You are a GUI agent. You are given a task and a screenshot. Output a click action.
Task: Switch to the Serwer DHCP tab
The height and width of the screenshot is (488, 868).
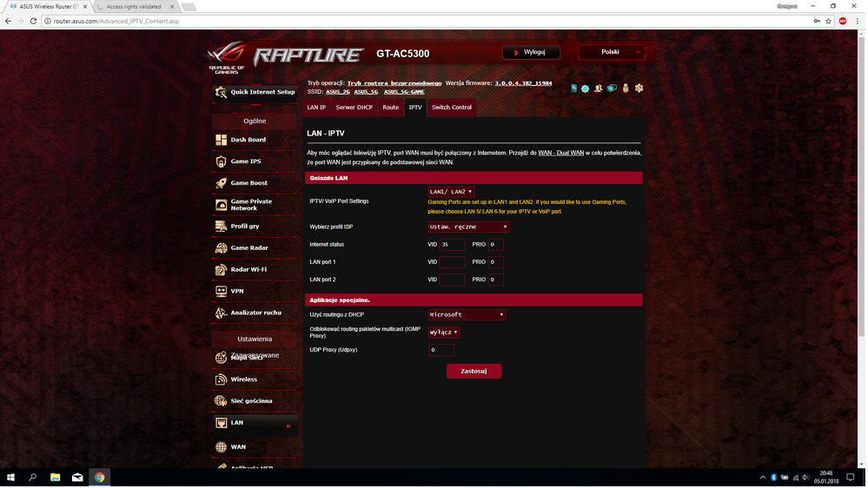click(354, 108)
